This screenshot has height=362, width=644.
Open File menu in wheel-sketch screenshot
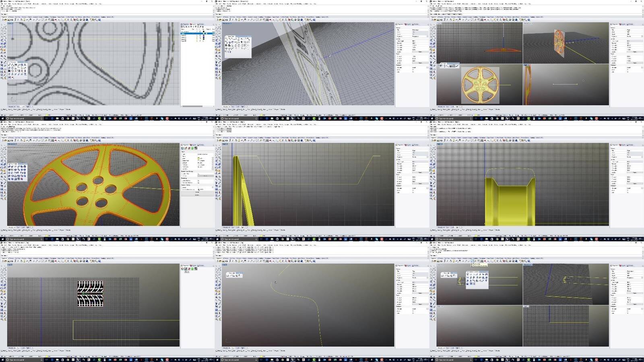(x=2, y=4)
